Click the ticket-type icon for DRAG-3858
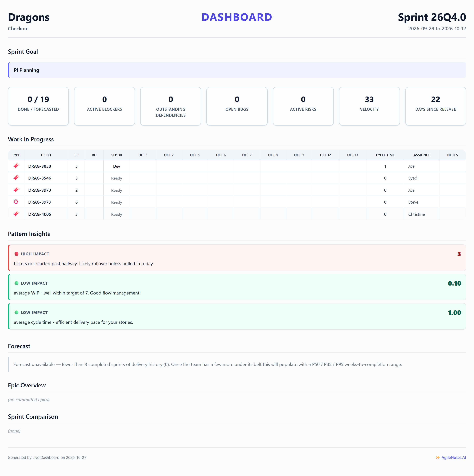 (x=16, y=166)
